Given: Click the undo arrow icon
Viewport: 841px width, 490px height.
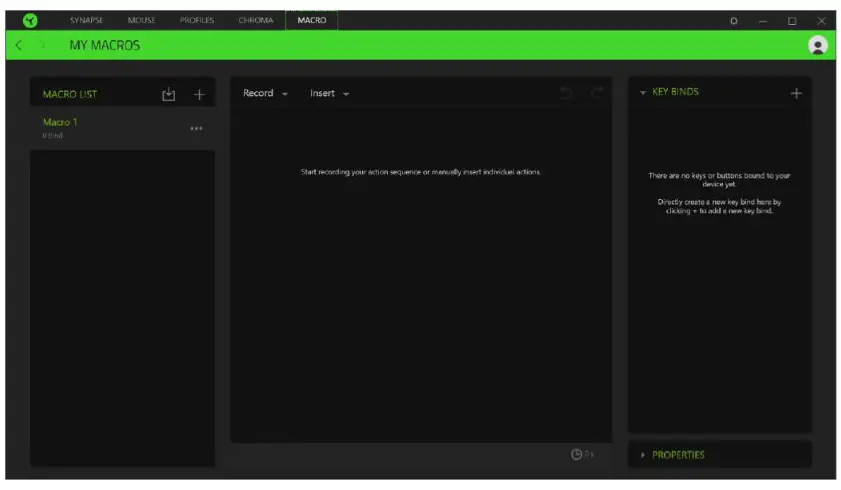Looking at the screenshot, I should tap(565, 92).
